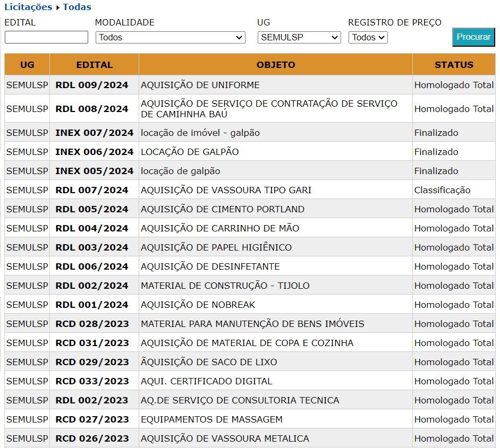Viewport: 500px width, 448px height.
Task: Click 'AQ.DE SERVIÇO DE CONSULTORIA TECNICA' cell
Action: click(x=276, y=400)
